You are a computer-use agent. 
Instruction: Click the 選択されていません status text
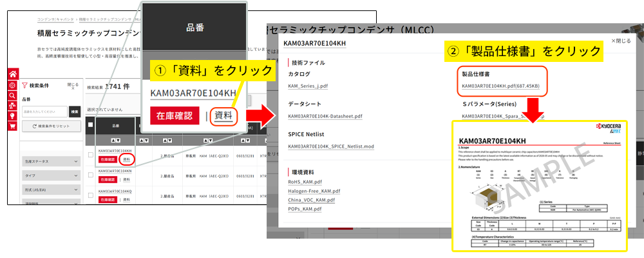pos(105,110)
